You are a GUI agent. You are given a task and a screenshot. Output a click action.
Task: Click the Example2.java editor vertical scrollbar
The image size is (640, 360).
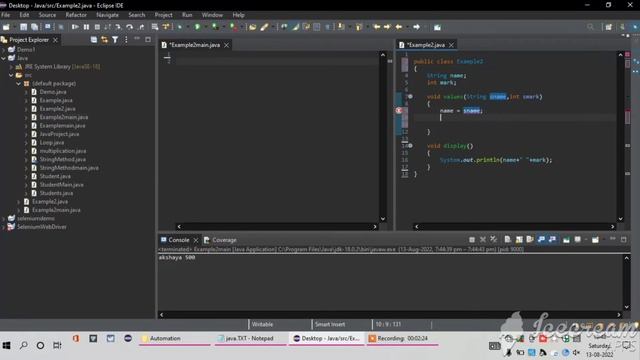pyautogui.click(x=620, y=137)
